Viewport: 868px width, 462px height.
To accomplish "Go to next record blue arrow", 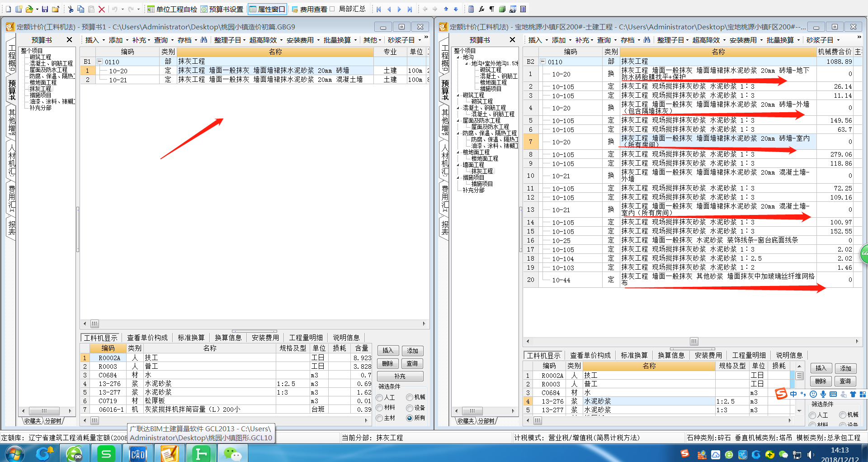I will coord(399,9).
